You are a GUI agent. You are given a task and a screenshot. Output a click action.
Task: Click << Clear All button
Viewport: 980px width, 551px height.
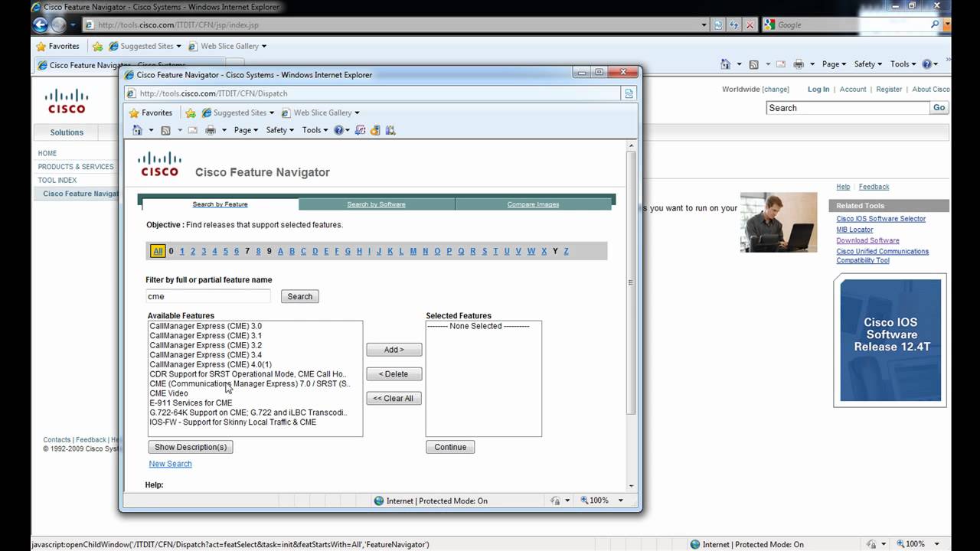[394, 399]
